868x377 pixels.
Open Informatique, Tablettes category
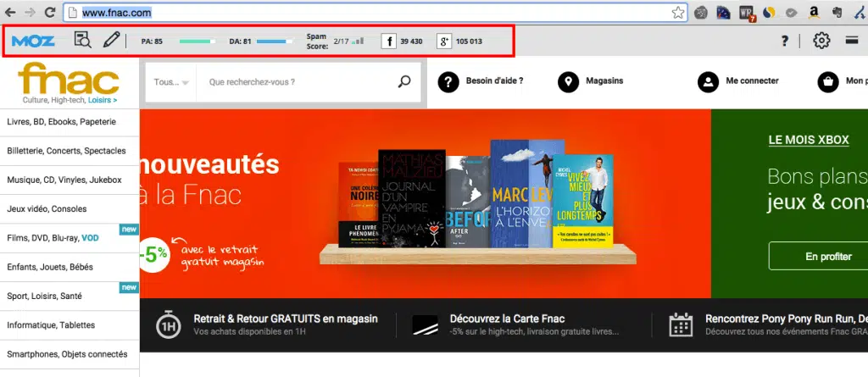70,325
